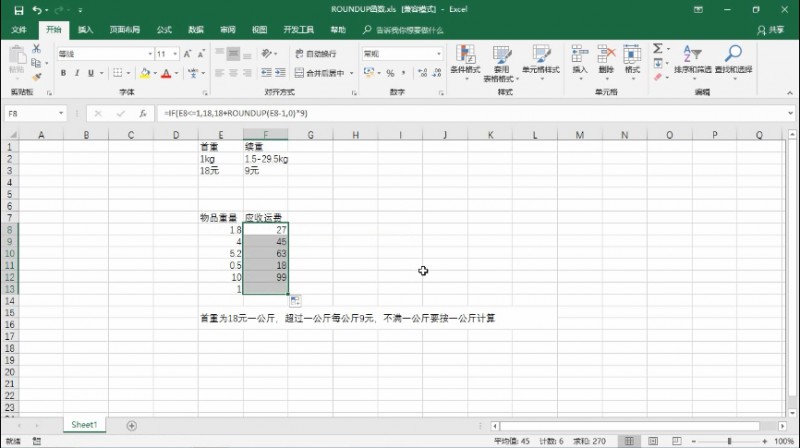Apply percent style with the % icon

[390, 73]
